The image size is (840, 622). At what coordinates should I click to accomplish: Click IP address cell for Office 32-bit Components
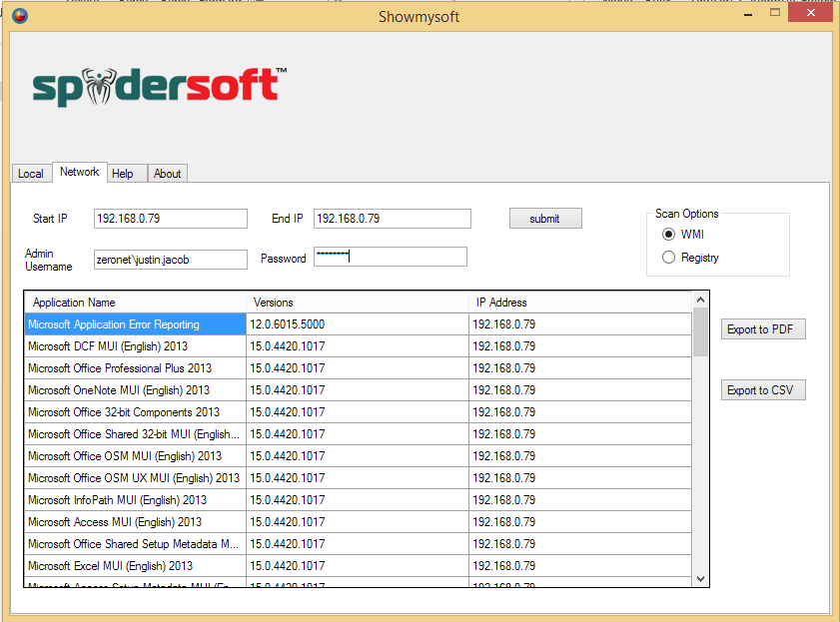click(x=580, y=412)
